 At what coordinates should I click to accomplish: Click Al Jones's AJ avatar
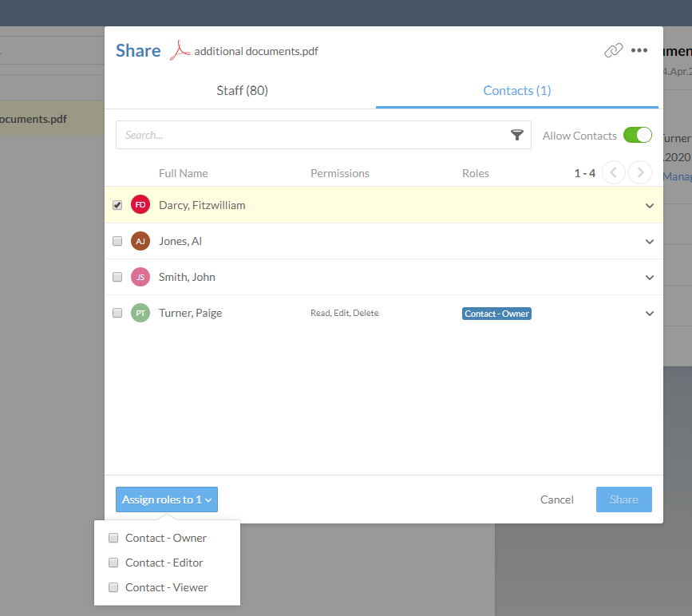click(x=140, y=240)
